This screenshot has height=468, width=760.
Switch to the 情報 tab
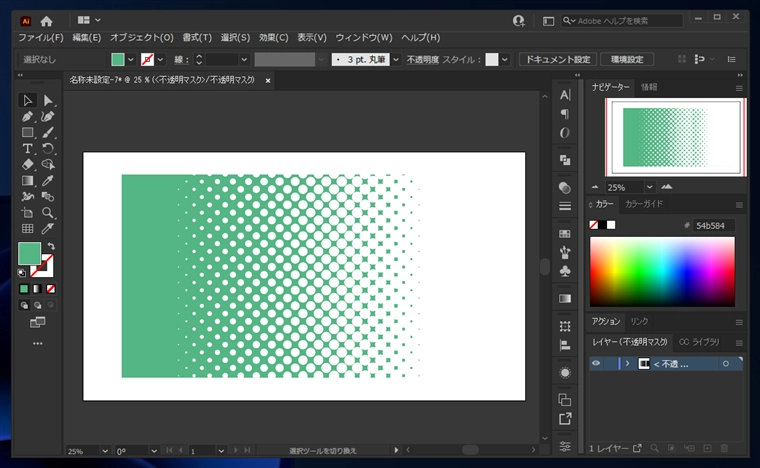click(649, 87)
